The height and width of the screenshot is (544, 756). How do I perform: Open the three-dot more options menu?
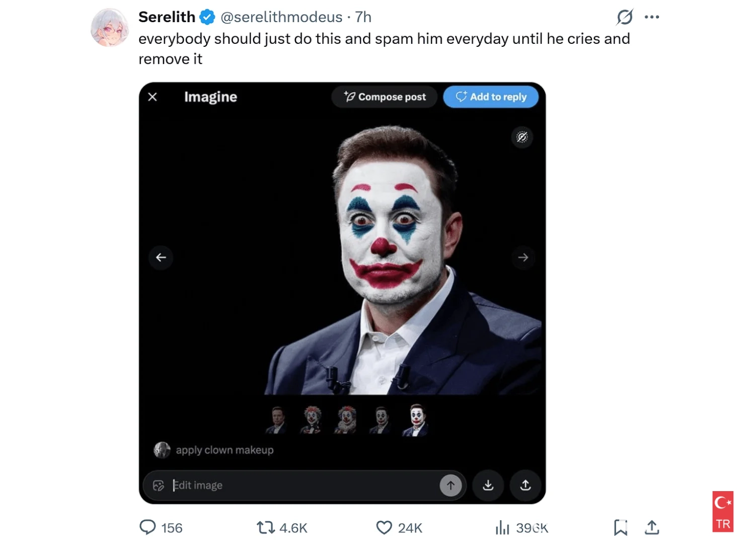[x=652, y=17]
